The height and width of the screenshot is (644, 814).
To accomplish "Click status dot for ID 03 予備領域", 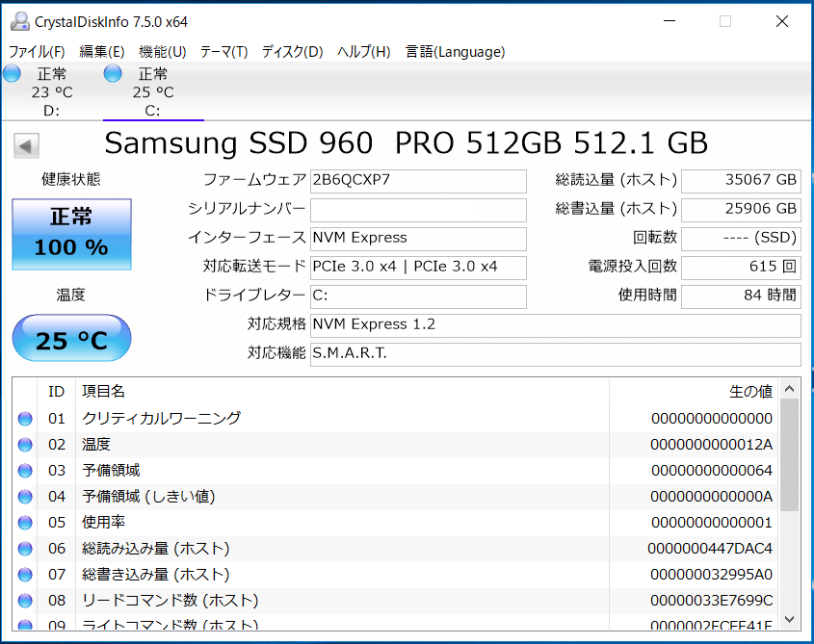I will (x=25, y=471).
